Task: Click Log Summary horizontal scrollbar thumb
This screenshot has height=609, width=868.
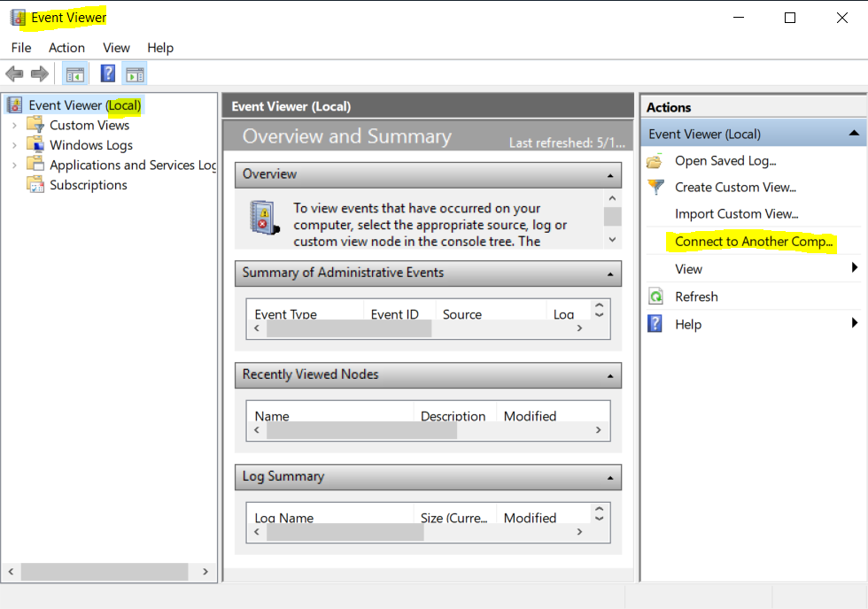Action: coord(345,532)
